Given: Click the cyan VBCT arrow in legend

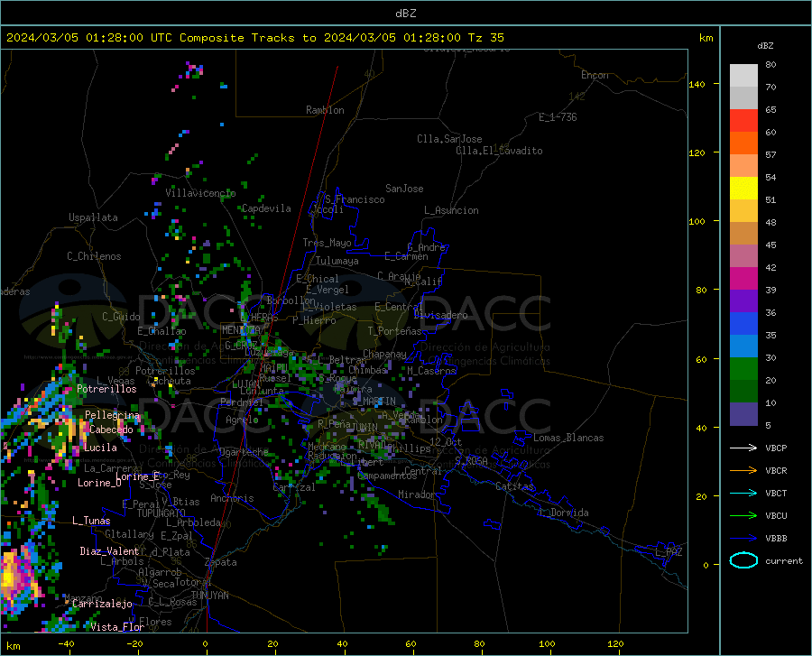Looking at the screenshot, I should click(x=743, y=493).
